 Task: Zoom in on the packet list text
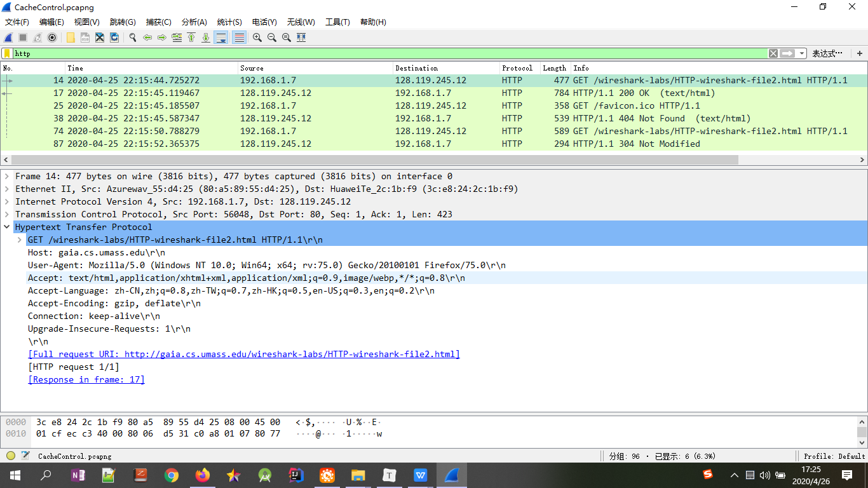[257, 37]
